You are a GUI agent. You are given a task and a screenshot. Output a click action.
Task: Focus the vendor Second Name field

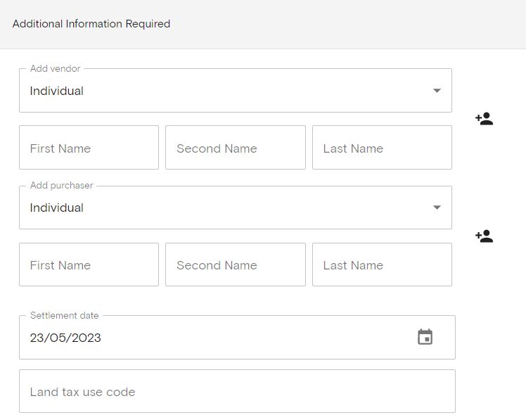[236, 147]
